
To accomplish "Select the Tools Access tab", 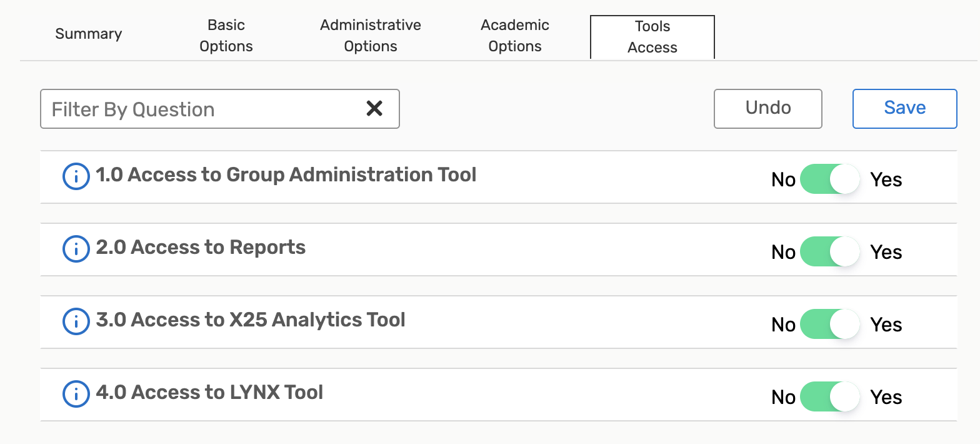I will (652, 37).
